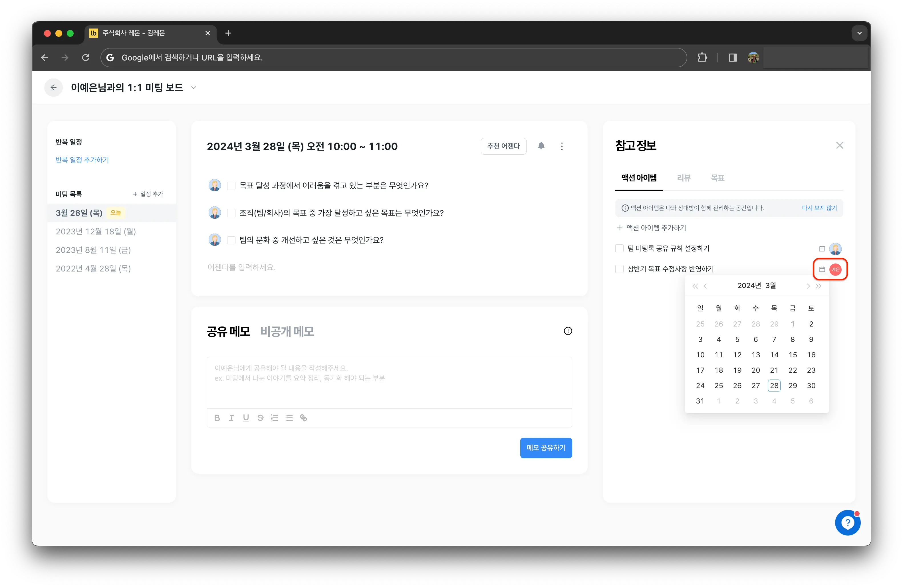Go back using the board back arrow
Image resolution: width=903 pixels, height=588 pixels.
tap(53, 88)
